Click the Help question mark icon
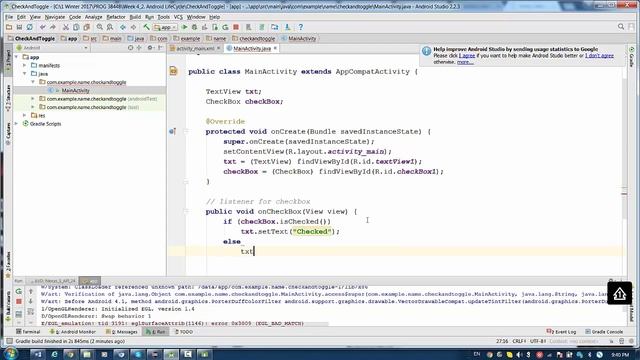 (x=301, y=27)
